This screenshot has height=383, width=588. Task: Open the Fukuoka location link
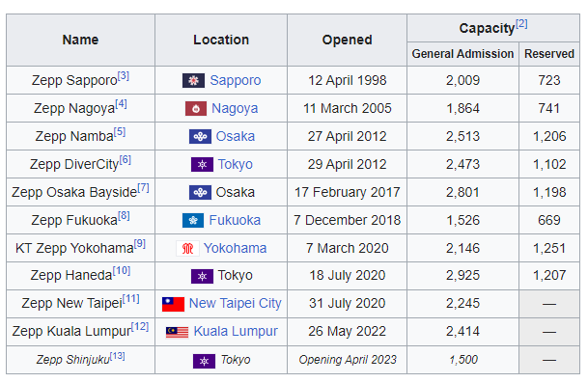[x=235, y=220]
